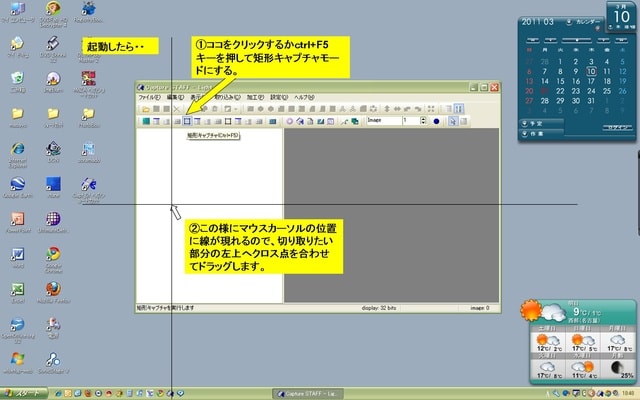This screenshot has height=400, width=640.
Task: Open the 設定(O) menu
Action: (x=279, y=98)
